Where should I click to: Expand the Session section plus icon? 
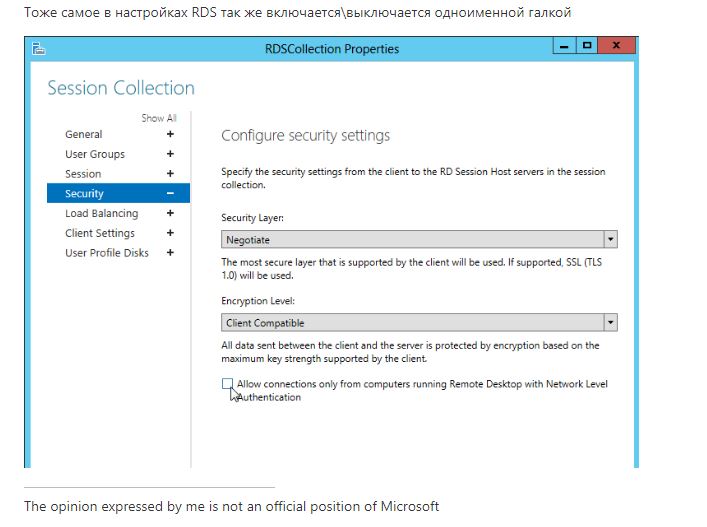tap(170, 174)
